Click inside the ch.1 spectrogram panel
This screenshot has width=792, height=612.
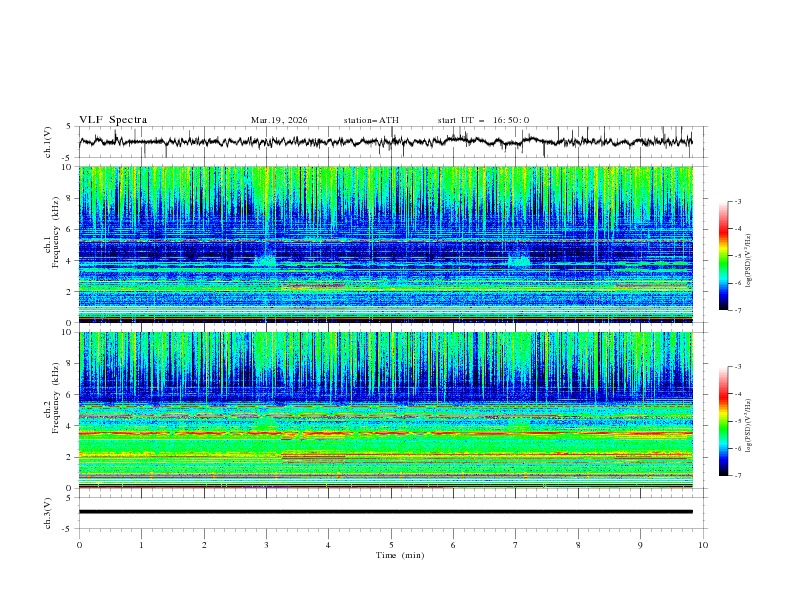386,244
